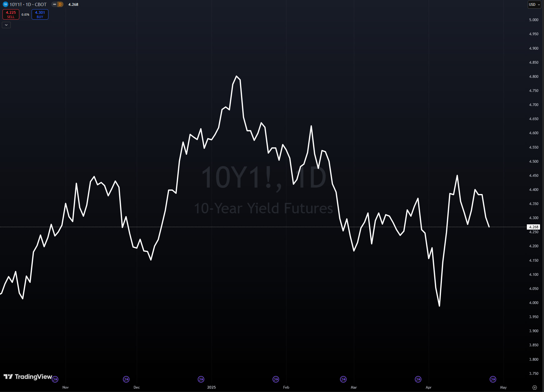
Task: Open the USD currency dropdown
Action: [534, 5]
